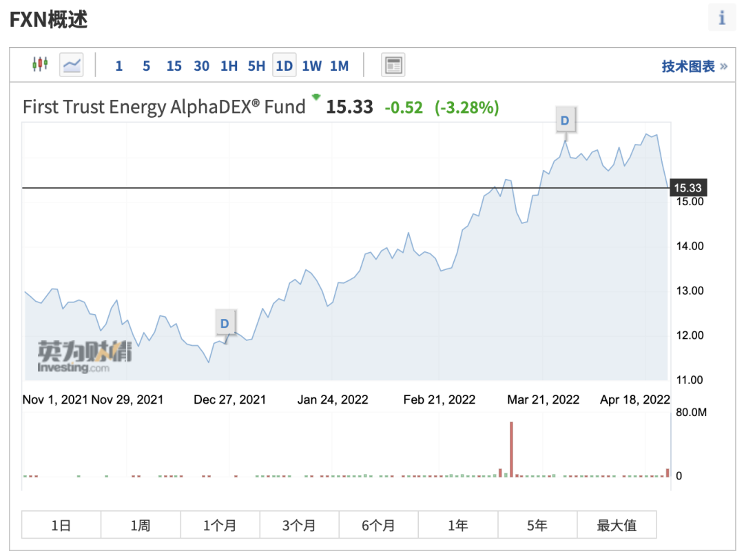Click the December dividend D marker
The image size is (744, 560).
coord(224,323)
